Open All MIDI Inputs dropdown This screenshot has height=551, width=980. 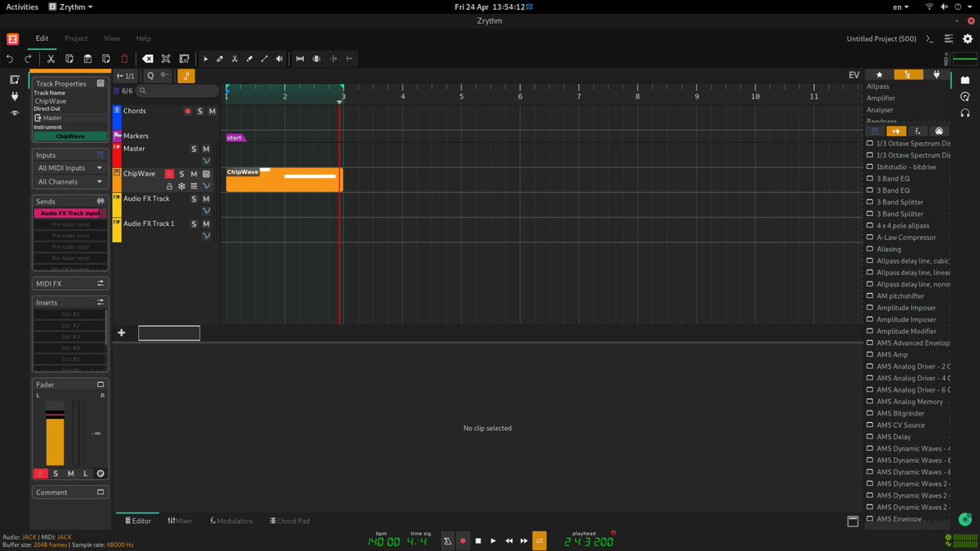tap(70, 168)
